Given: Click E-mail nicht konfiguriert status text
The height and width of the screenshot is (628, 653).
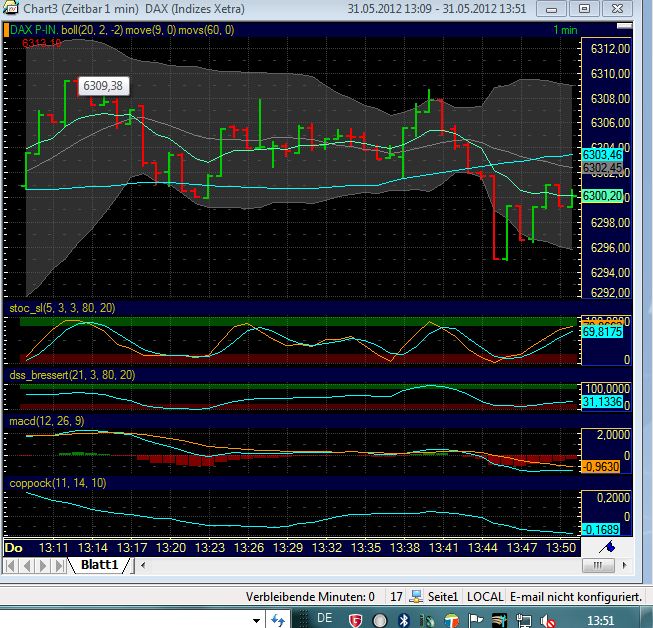Looking at the screenshot, I should click(576, 597).
